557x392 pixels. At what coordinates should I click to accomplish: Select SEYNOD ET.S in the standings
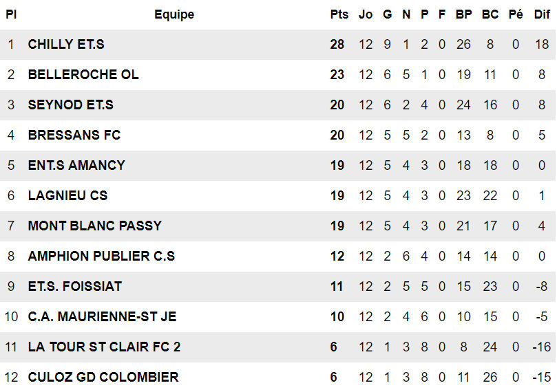[71, 105]
